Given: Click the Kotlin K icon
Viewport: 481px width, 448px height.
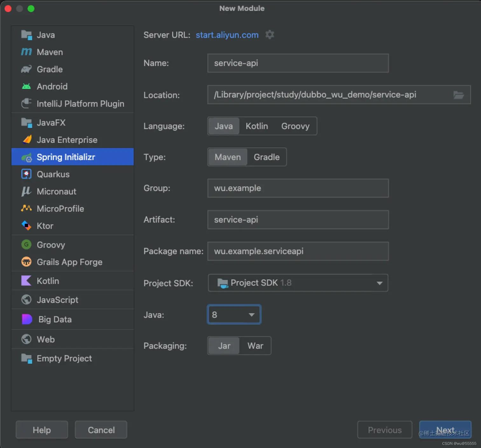Looking at the screenshot, I should 26,280.
